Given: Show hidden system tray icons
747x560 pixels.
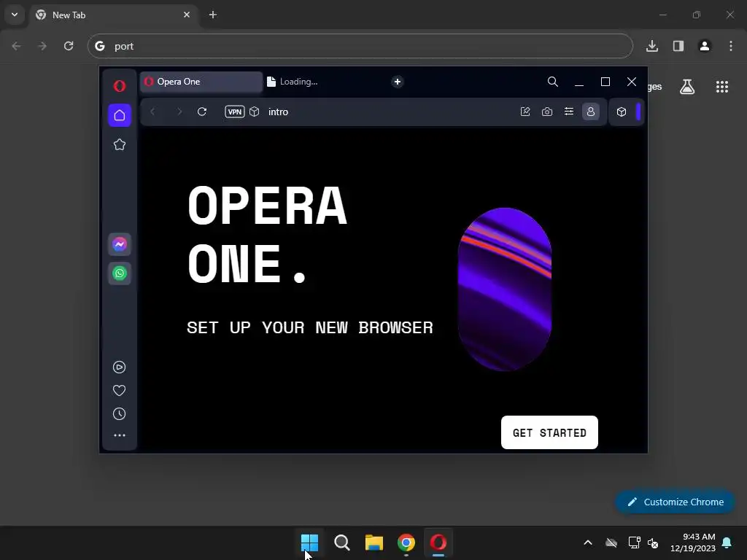Looking at the screenshot, I should 588,542.
